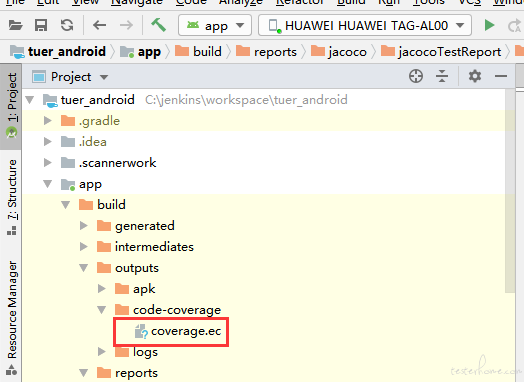The height and width of the screenshot is (382, 524).
Task: Expand the intermediates folder arrow
Action: (x=84, y=247)
